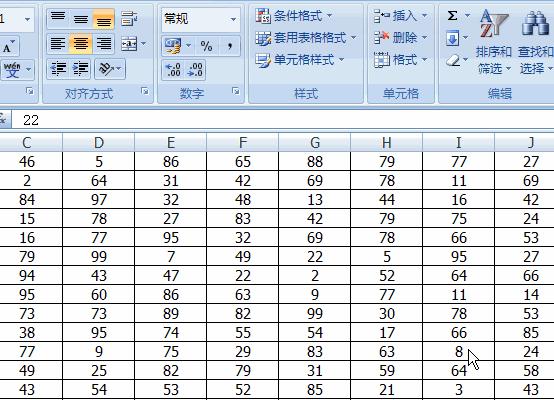Click the clear eraser icon
Screen dimensions: 554x400
453,60
